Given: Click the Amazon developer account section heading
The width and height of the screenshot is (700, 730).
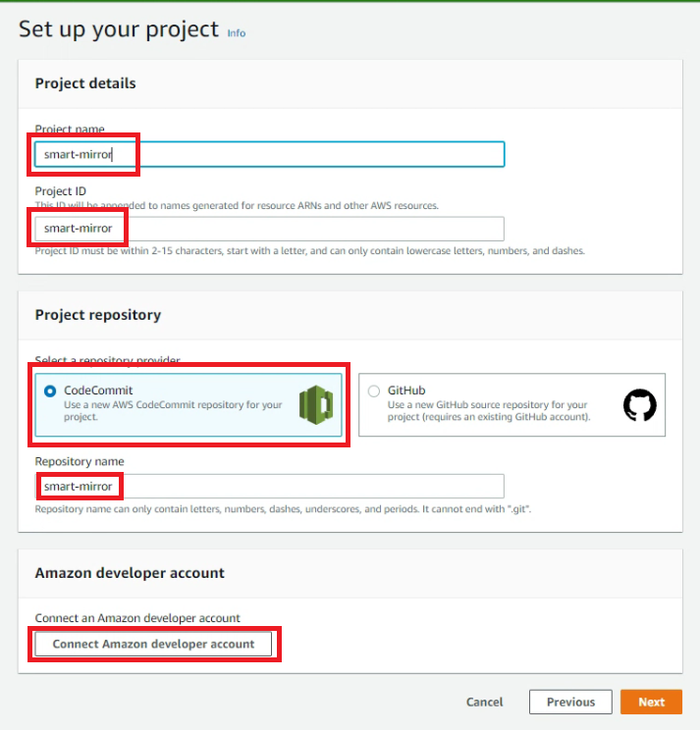Looking at the screenshot, I should point(130,573).
